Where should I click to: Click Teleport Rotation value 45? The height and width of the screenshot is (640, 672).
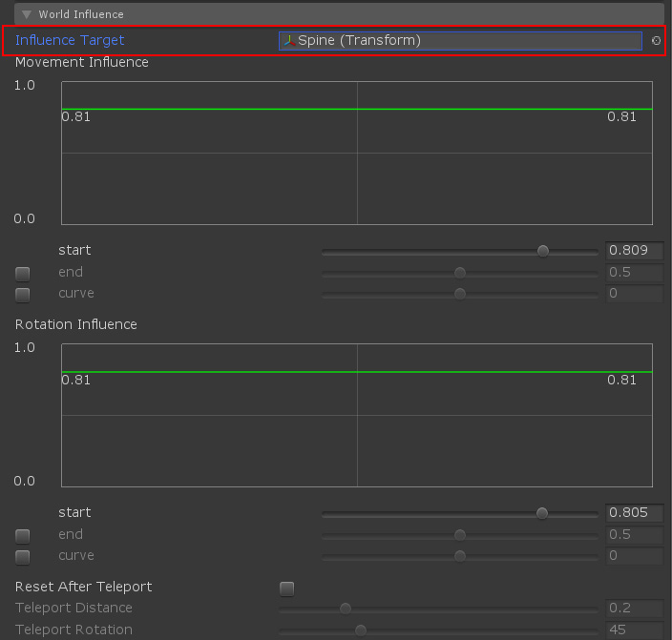pyautogui.click(x=634, y=630)
